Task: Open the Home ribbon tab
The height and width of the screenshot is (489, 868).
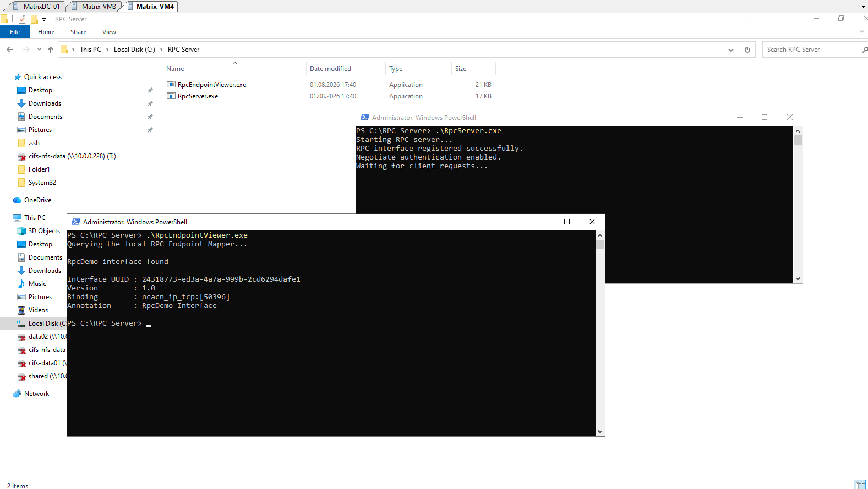Action: click(46, 32)
